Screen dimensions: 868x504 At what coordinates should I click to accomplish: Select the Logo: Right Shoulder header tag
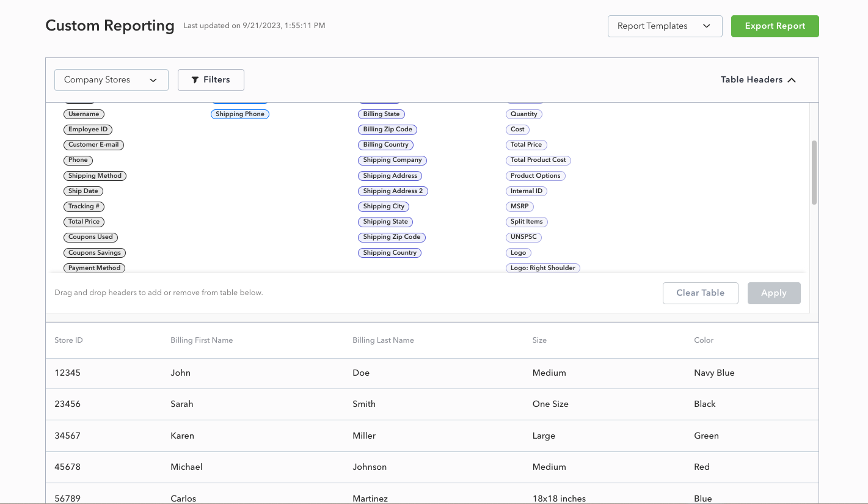click(542, 268)
